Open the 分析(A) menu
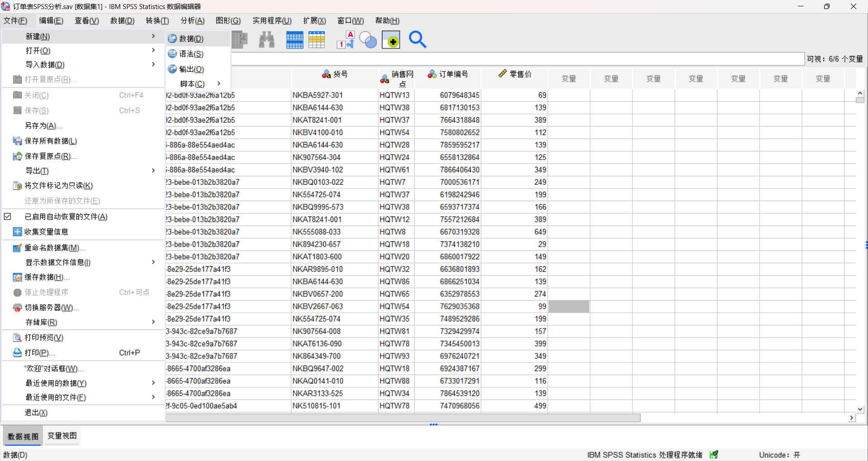This screenshot has width=868, height=461. click(193, 21)
